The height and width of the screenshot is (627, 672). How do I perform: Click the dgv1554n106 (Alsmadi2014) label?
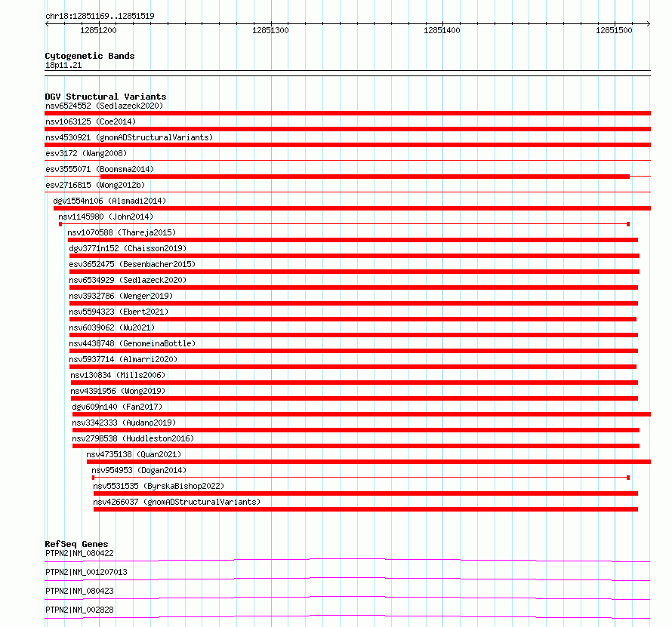click(109, 201)
